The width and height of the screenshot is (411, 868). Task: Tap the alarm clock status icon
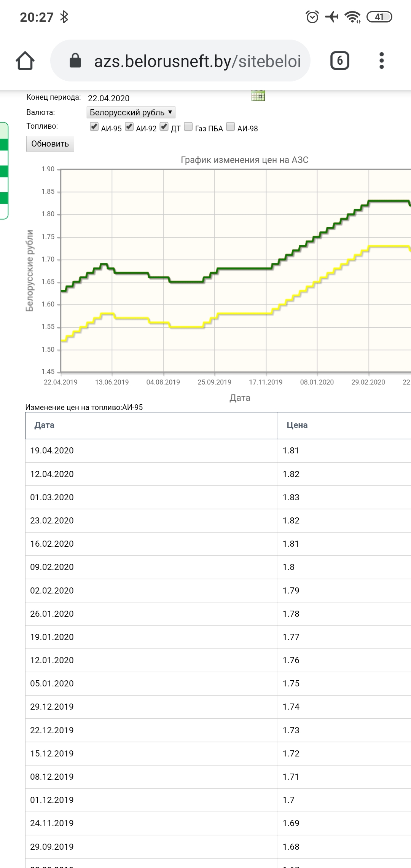(x=312, y=17)
